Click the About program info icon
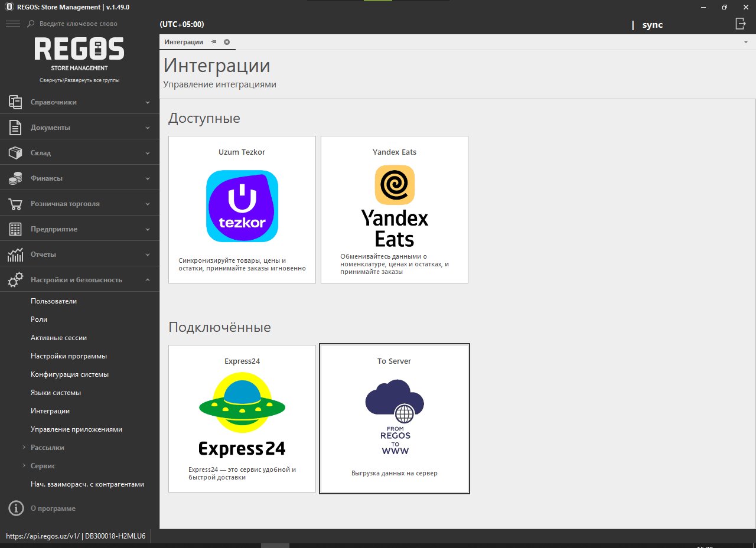756x548 pixels. coord(16,508)
